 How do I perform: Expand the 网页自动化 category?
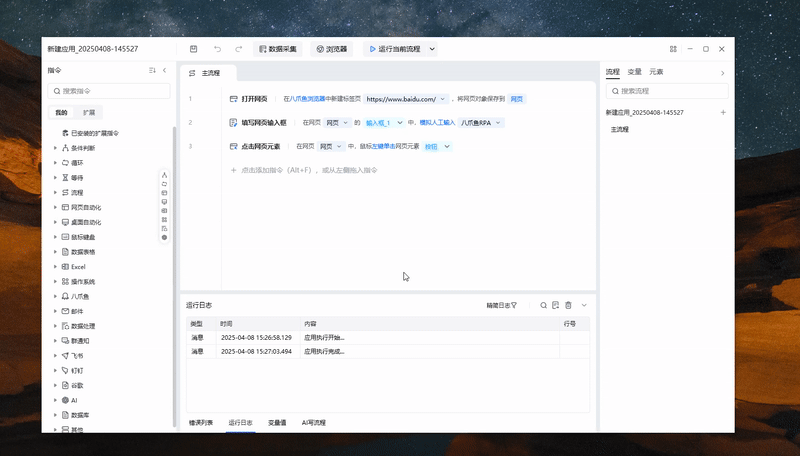point(55,207)
